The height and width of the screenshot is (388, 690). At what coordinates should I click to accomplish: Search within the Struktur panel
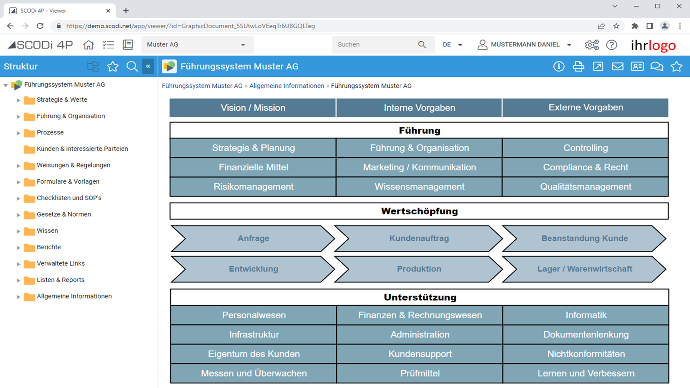[132, 66]
